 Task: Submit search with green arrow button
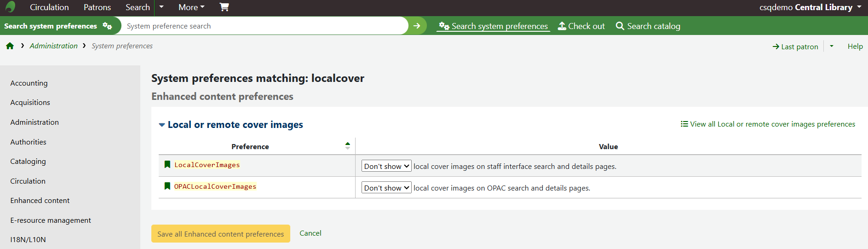417,26
